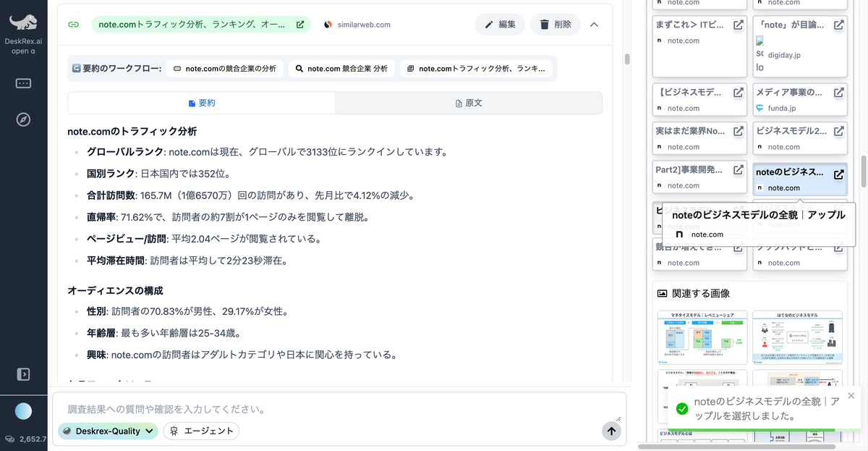Click the 合計訪問数 bullet line
The width and height of the screenshot is (868, 451).
(252, 195)
